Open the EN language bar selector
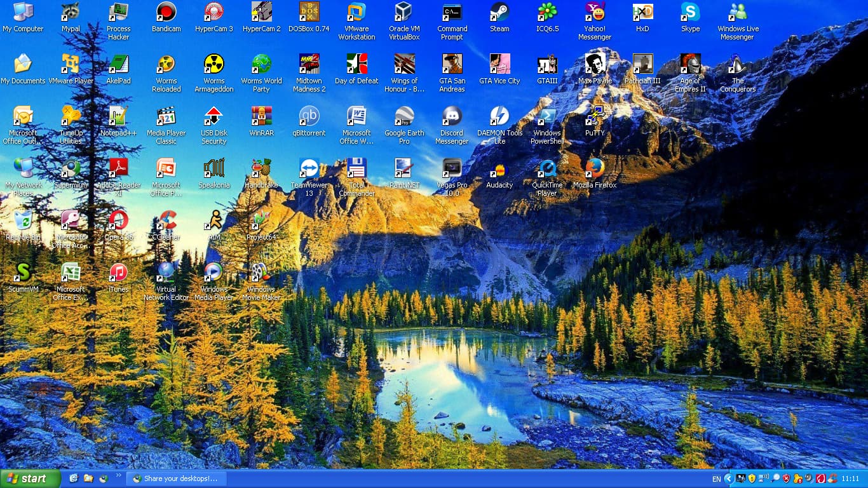The image size is (868, 488). click(716, 479)
